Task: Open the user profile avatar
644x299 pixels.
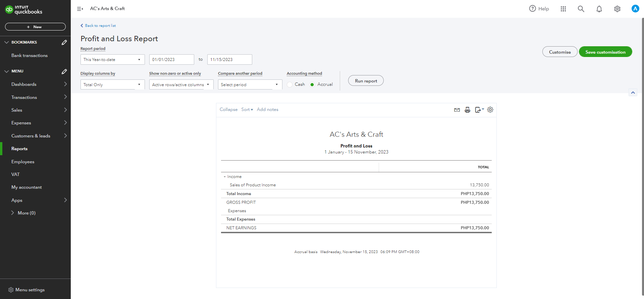Action: (635, 9)
